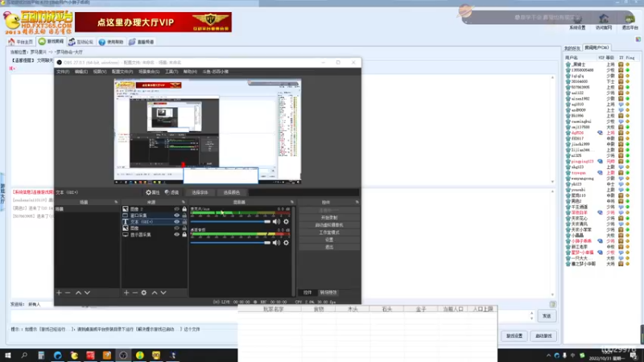This screenshot has width=644, height=362.
Task: Remove selected scene with minus icon
Action: coord(68,293)
